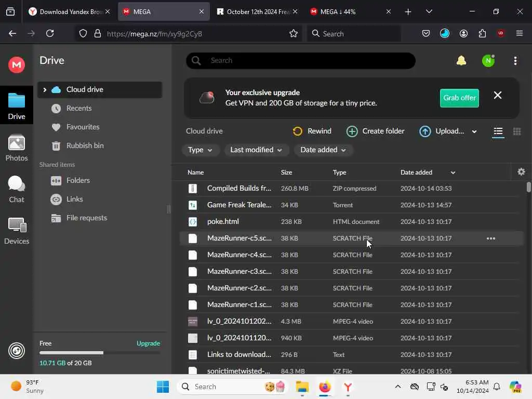Image resolution: width=532 pixels, height=399 pixels.
Task: Open the Windows Start menu
Action: point(163,387)
